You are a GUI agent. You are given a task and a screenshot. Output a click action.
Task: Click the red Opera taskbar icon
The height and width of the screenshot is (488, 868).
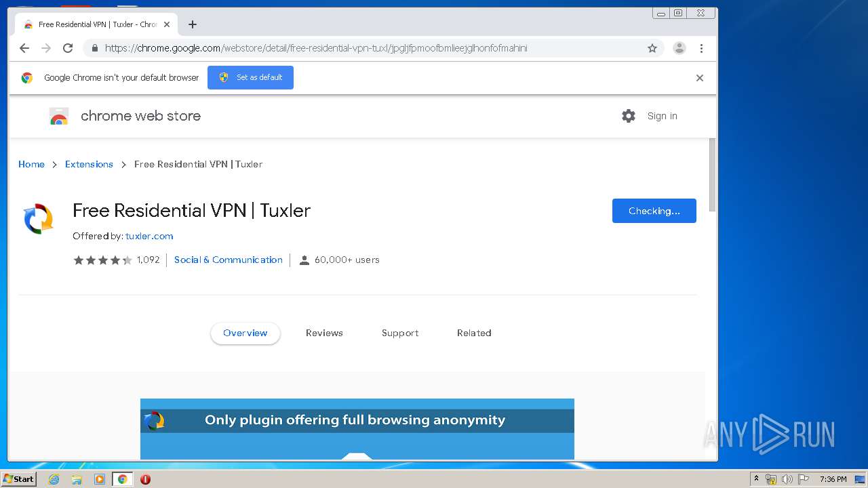[x=145, y=479]
